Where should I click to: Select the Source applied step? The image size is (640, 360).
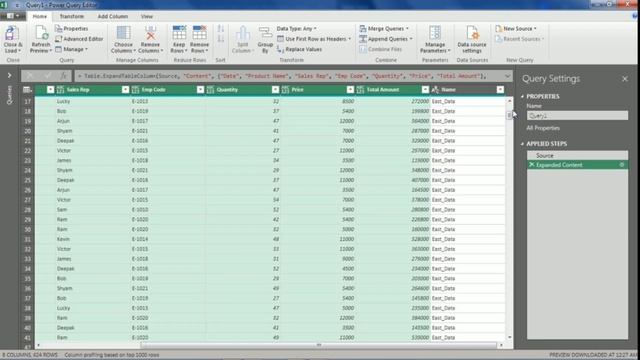point(577,156)
